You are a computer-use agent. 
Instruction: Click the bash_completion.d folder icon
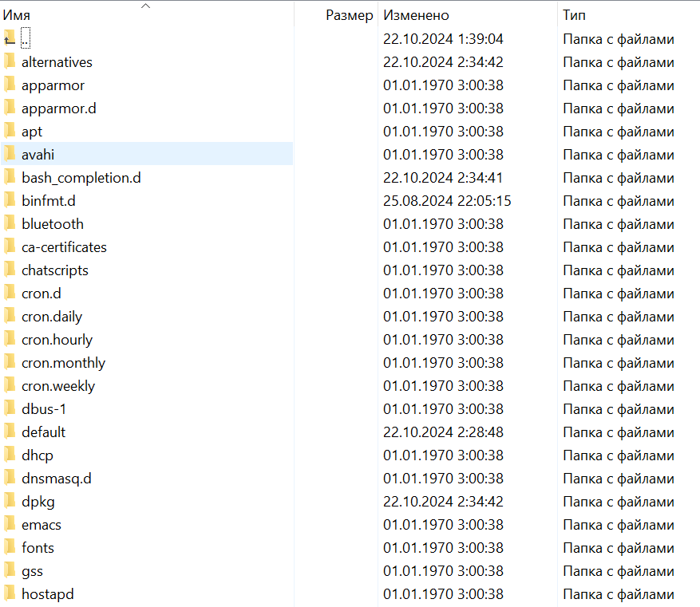[x=10, y=178]
